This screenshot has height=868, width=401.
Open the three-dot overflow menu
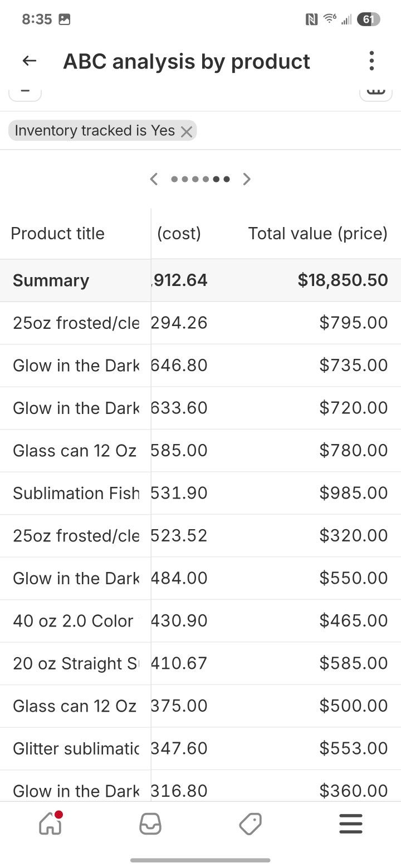tap(371, 61)
